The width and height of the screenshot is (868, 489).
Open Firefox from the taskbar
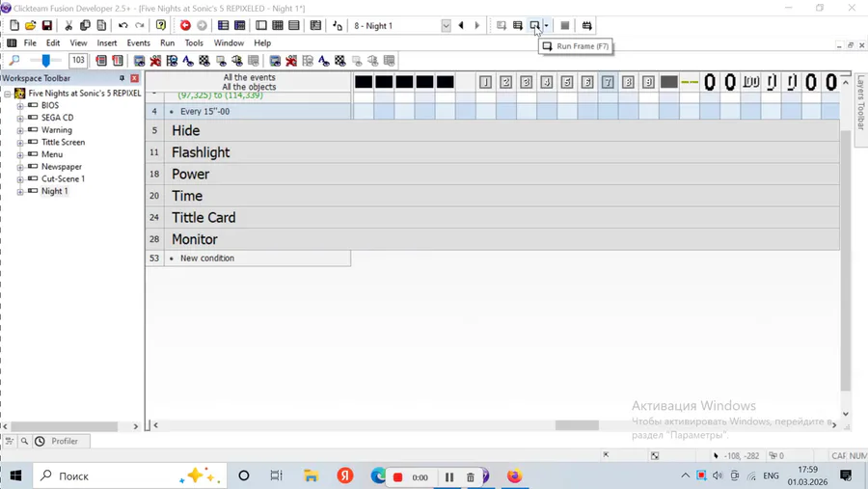coord(514,475)
